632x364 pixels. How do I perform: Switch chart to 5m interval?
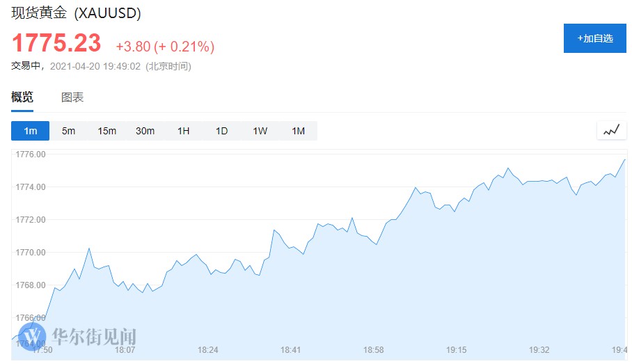point(68,131)
